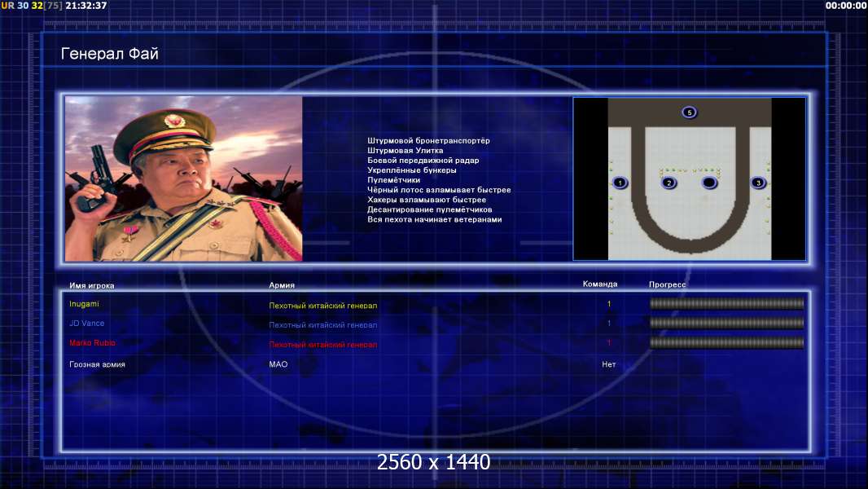868x489 pixels.
Task: Click the general's portrait image
Action: coord(183,178)
